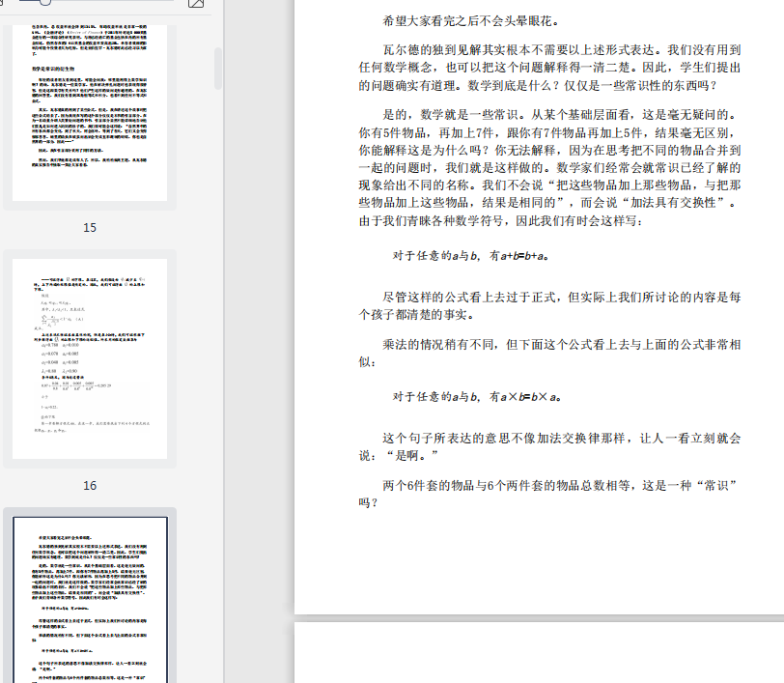This screenshot has height=683, width=784.
Task: Click the line starting '个孩子都清楚的事实'
Action: 417,315
